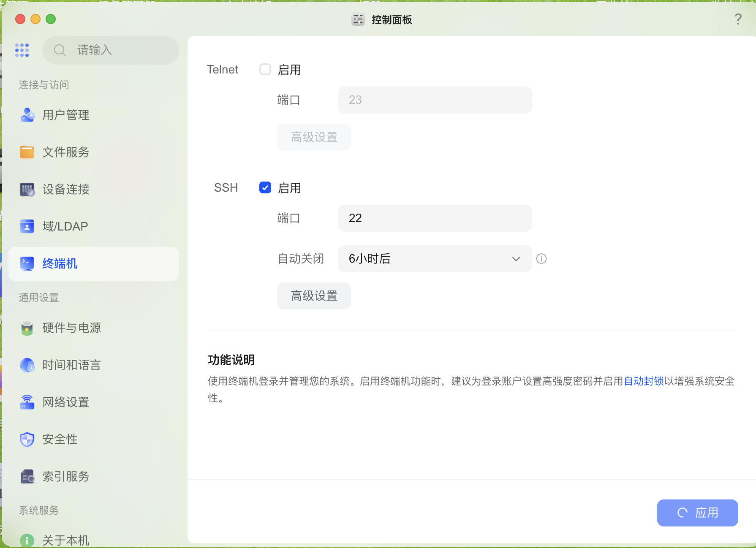756x548 pixels.
Task: Click the 连接与访问 section label
Action: (x=44, y=85)
